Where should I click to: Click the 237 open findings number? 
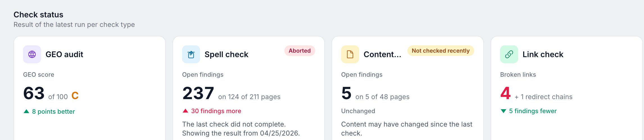pos(198,93)
